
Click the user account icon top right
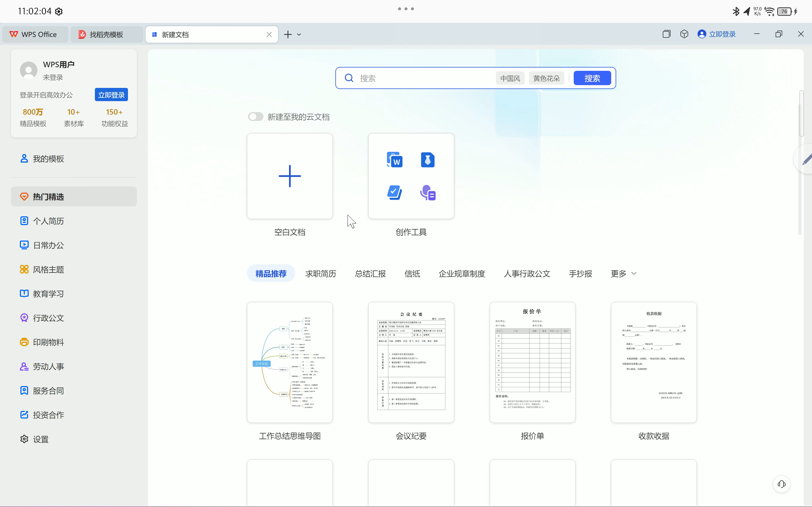[702, 34]
